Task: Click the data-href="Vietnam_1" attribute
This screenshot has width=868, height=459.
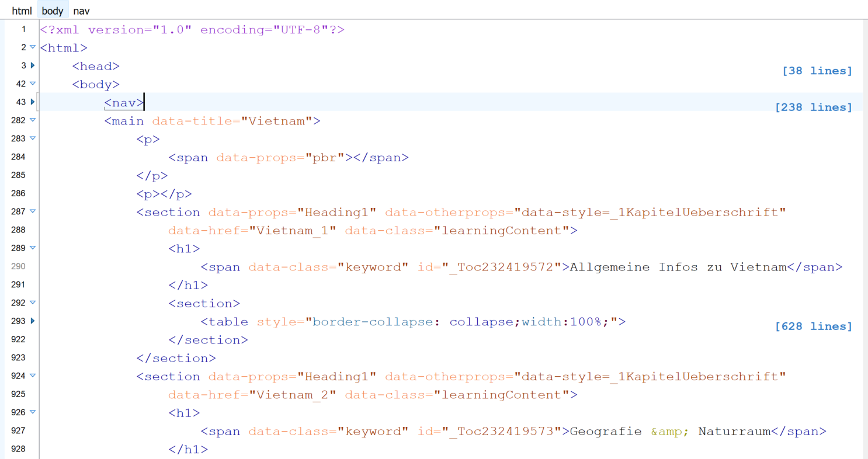Action: click(252, 231)
